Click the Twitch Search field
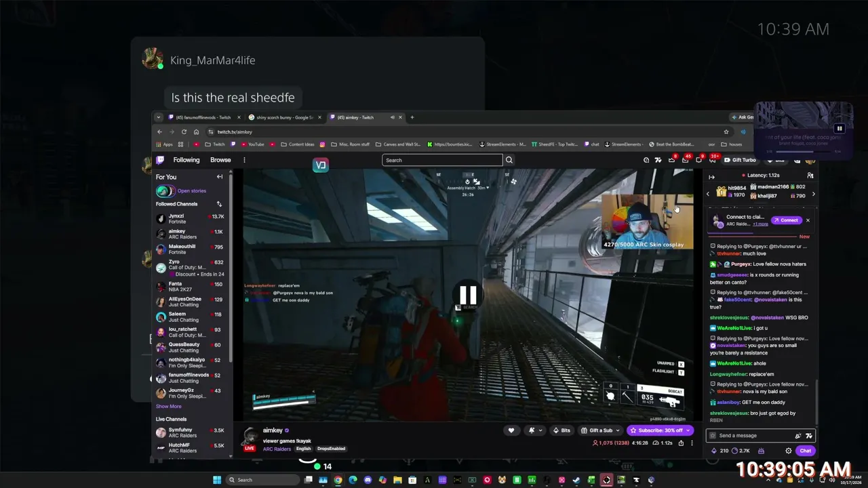 coord(442,160)
